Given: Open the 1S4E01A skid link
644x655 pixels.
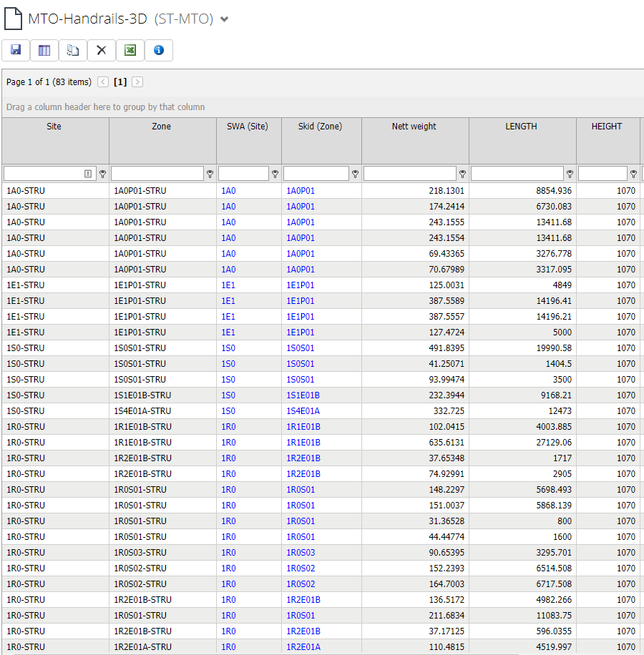Looking at the screenshot, I should click(x=303, y=411).
